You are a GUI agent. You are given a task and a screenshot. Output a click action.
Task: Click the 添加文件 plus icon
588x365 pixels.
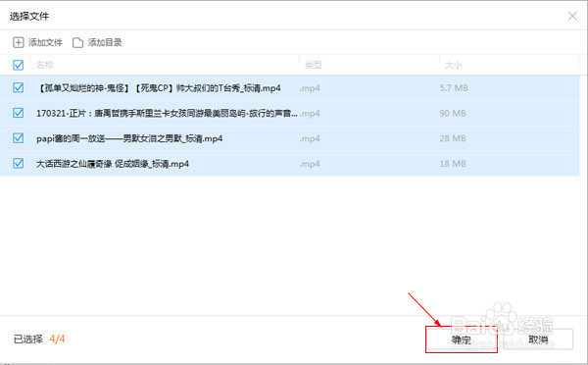(19, 42)
